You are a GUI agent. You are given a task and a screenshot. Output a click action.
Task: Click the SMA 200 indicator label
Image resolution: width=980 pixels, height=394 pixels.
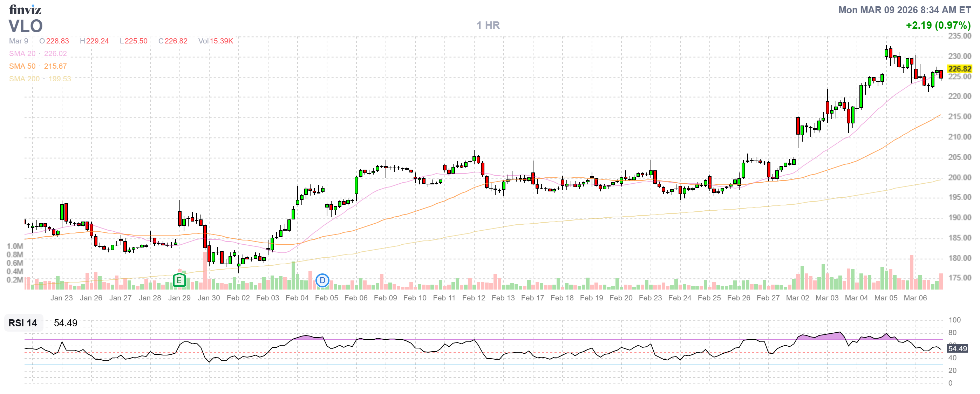coord(24,79)
